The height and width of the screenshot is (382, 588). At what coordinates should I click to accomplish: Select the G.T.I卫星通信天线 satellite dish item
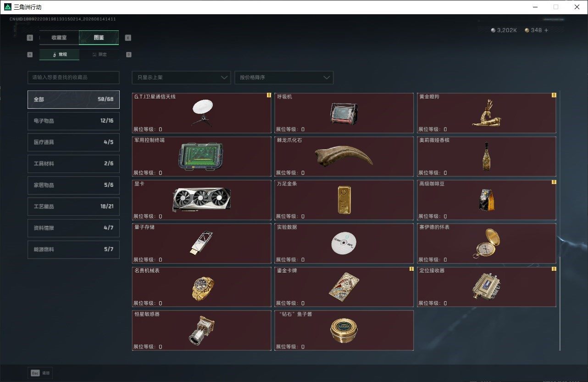202,113
